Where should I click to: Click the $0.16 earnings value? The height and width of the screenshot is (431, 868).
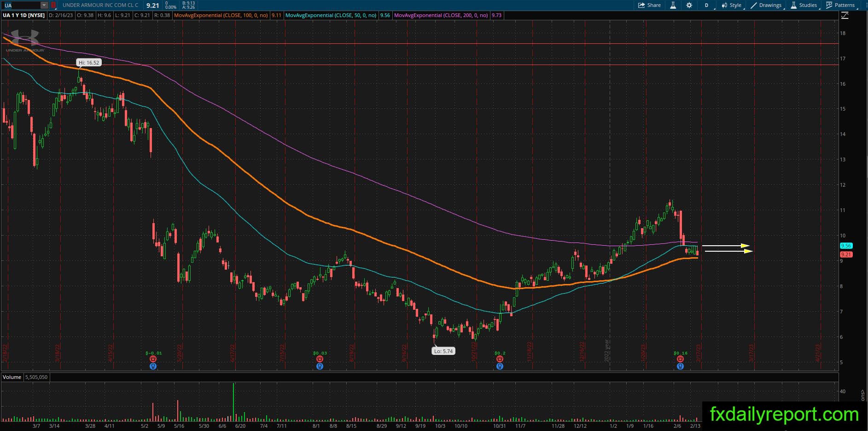680,354
